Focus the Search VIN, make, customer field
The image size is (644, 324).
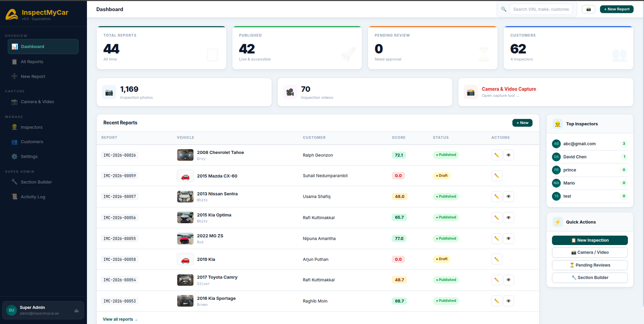[x=541, y=9]
